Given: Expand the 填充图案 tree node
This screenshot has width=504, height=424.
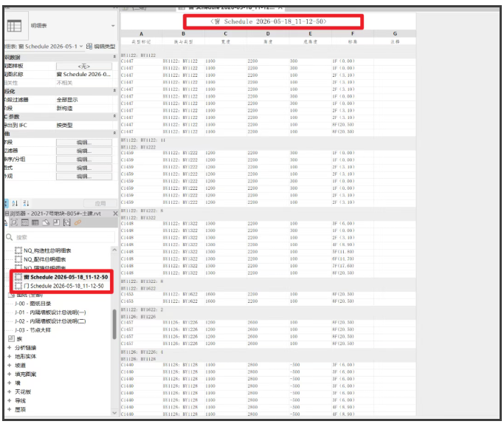Looking at the screenshot, I should [x=10, y=374].
